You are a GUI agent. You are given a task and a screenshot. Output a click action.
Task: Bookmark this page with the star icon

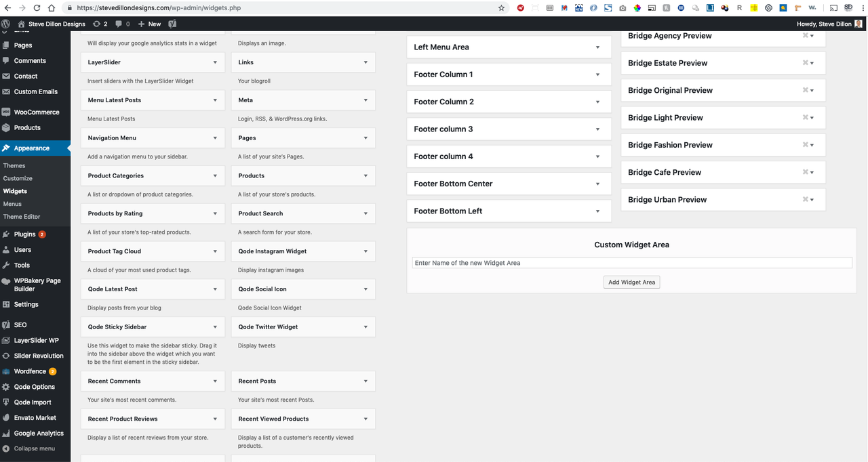tap(501, 8)
